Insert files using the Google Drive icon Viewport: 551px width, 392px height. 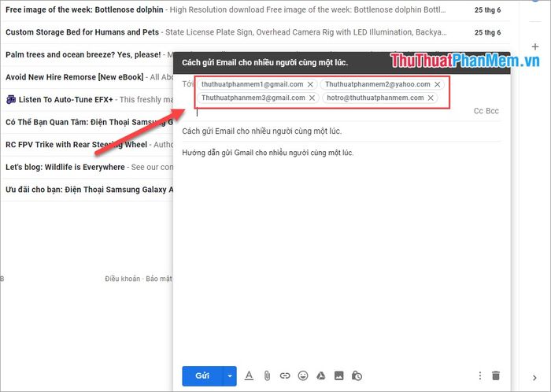[321, 375]
